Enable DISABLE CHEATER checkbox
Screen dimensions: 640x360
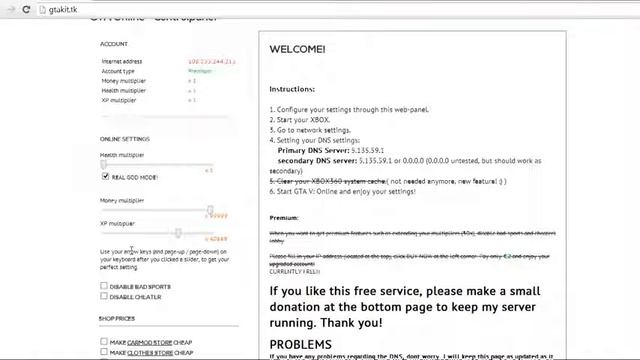coord(104,296)
